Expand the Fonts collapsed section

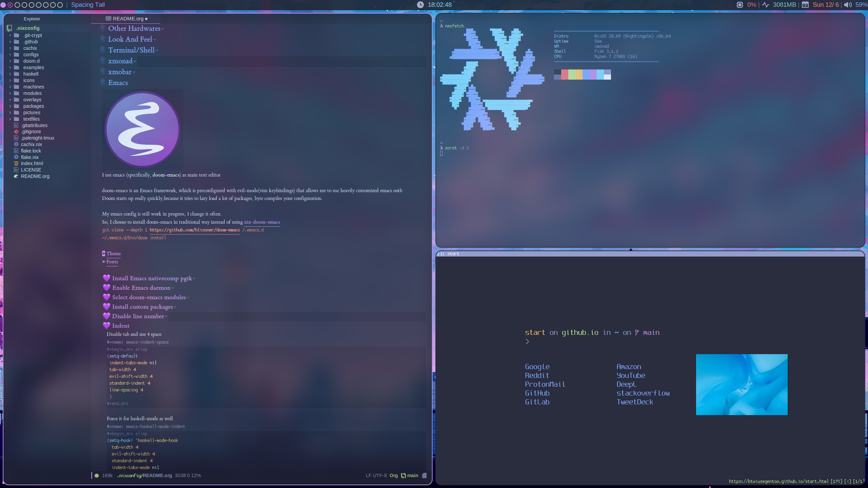coord(112,262)
